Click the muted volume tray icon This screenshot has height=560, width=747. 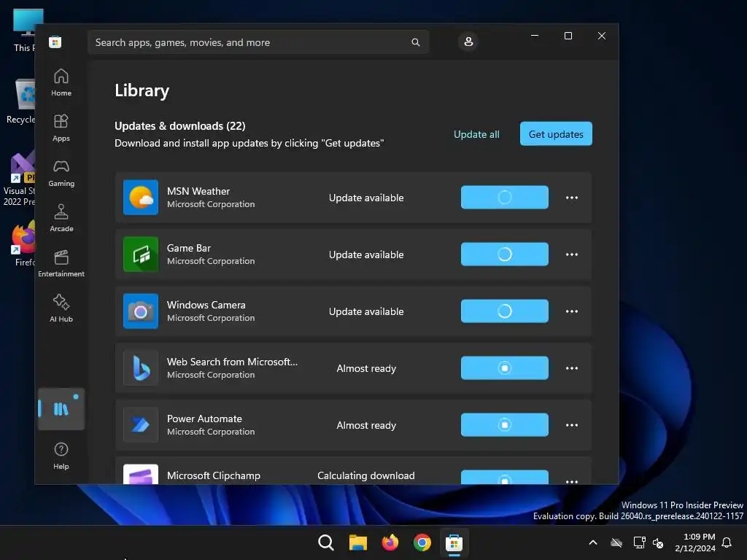(x=659, y=542)
